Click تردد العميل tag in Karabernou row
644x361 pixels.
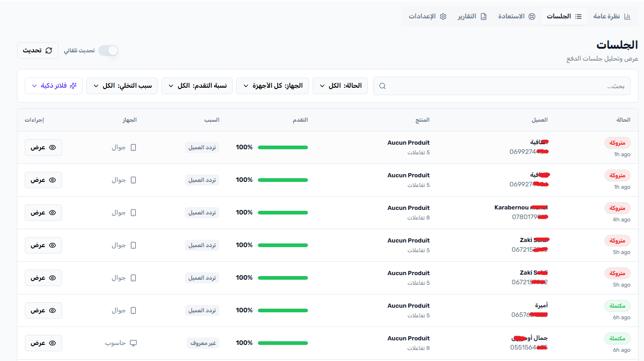202,213
